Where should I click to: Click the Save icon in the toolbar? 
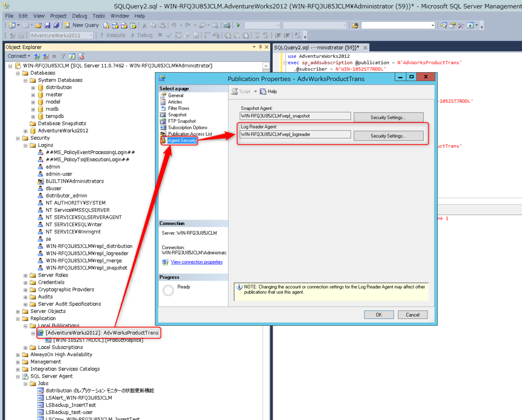(47, 25)
